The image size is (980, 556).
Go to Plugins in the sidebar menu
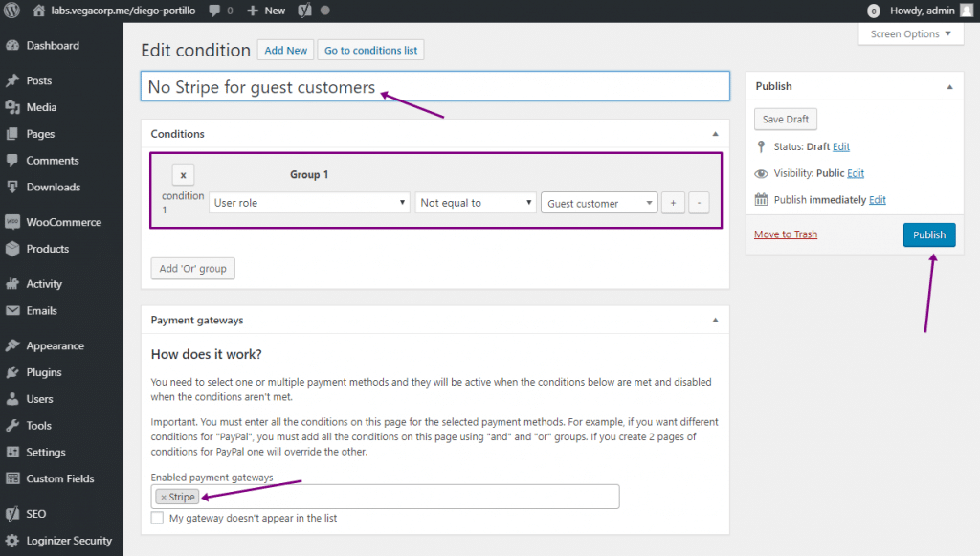coord(43,372)
